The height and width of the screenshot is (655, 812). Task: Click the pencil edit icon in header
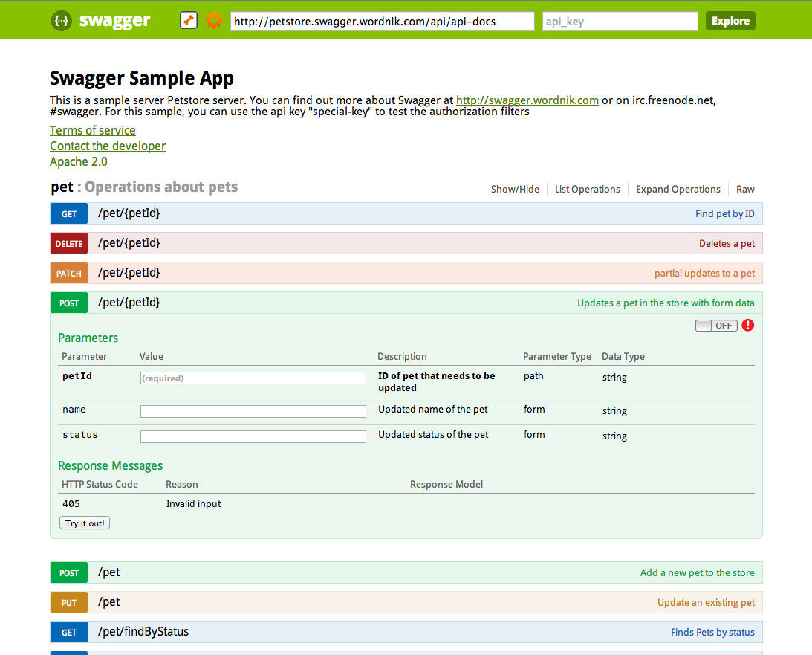pos(189,21)
